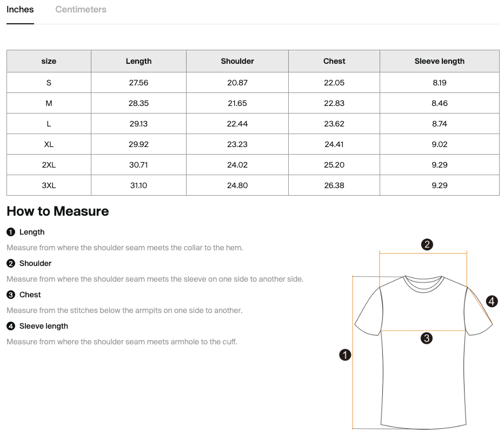Image resolution: width=504 pixels, height=446 pixels.
Task: Click the Sleeve length column header
Action: click(x=440, y=61)
